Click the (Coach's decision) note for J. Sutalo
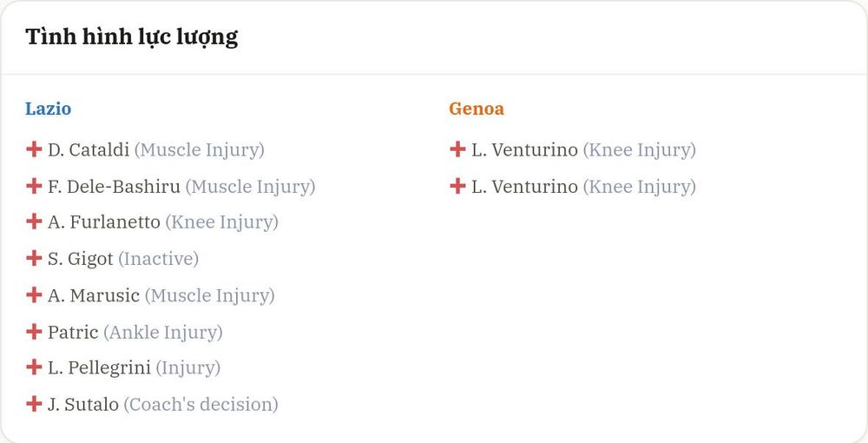Screen dimensions: 868x443 point(201,404)
